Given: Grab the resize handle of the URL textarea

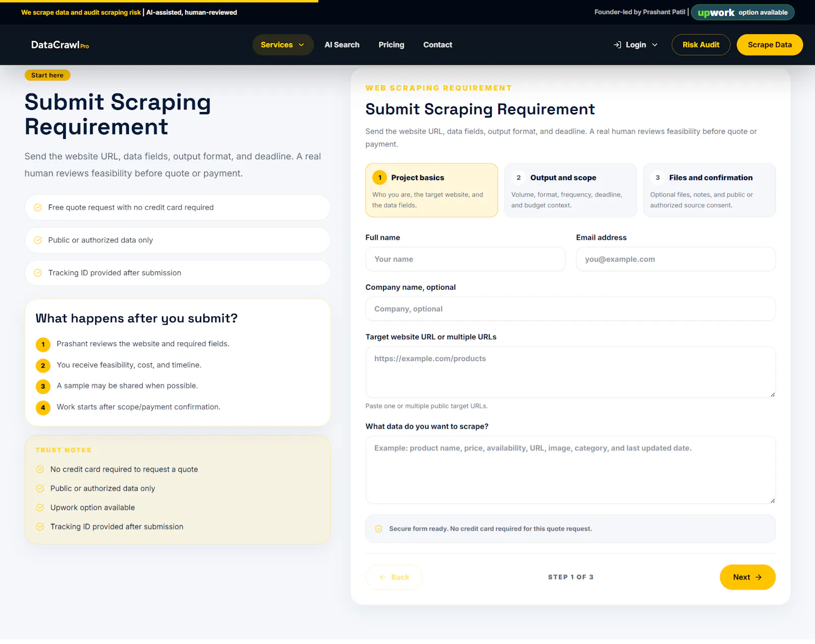Looking at the screenshot, I should point(772,395).
